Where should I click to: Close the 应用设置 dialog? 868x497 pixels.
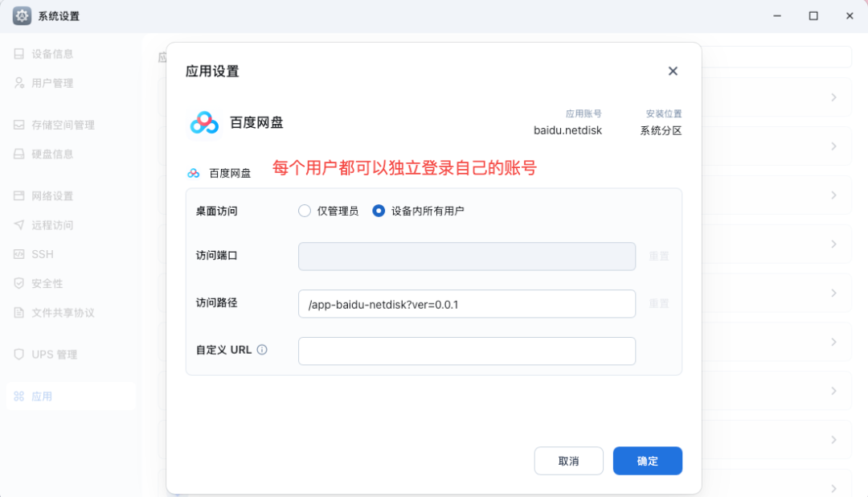(673, 71)
